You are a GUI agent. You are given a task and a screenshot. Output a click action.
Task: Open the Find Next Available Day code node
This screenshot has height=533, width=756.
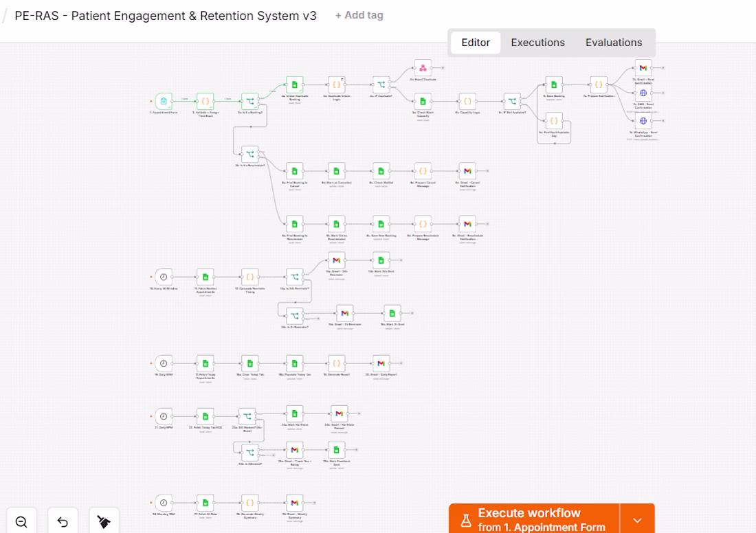tap(554, 121)
